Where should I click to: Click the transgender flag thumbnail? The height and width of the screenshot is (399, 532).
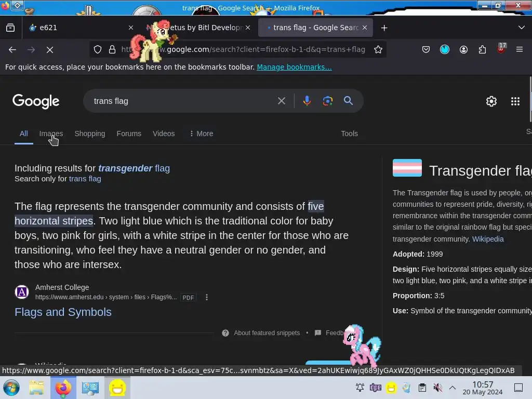[x=407, y=168]
